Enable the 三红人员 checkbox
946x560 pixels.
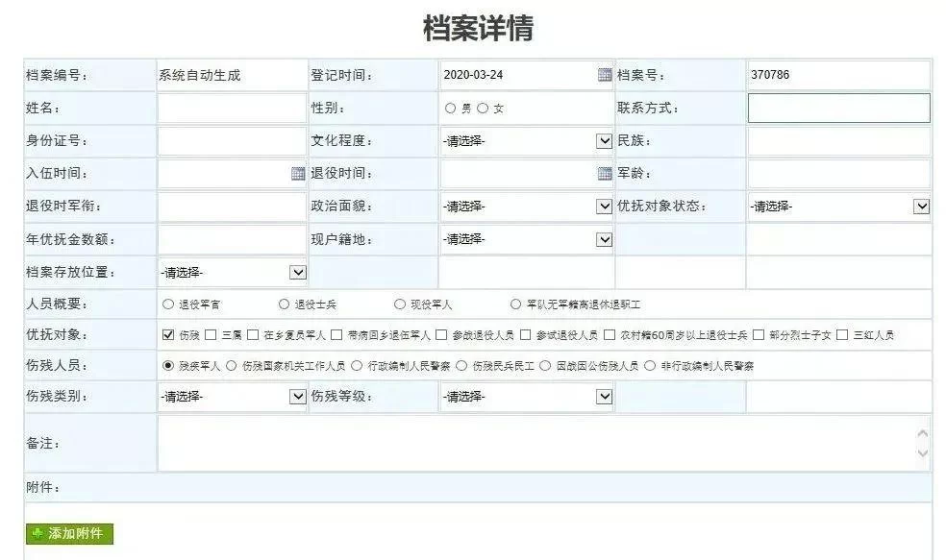(x=842, y=335)
